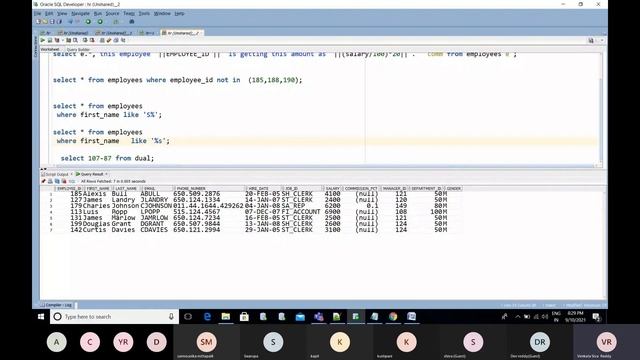Click the Open folder icon in main toolbar

pyautogui.click(x=45, y=22)
